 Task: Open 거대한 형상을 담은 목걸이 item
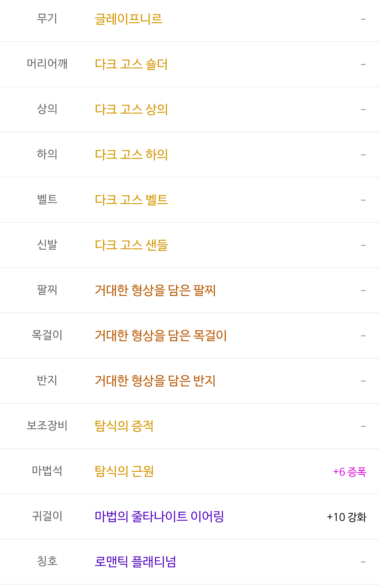point(161,336)
